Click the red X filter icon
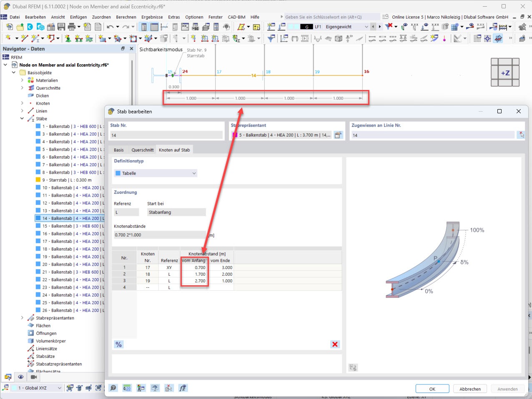Viewport: 532px width, 399px height. click(389, 27)
